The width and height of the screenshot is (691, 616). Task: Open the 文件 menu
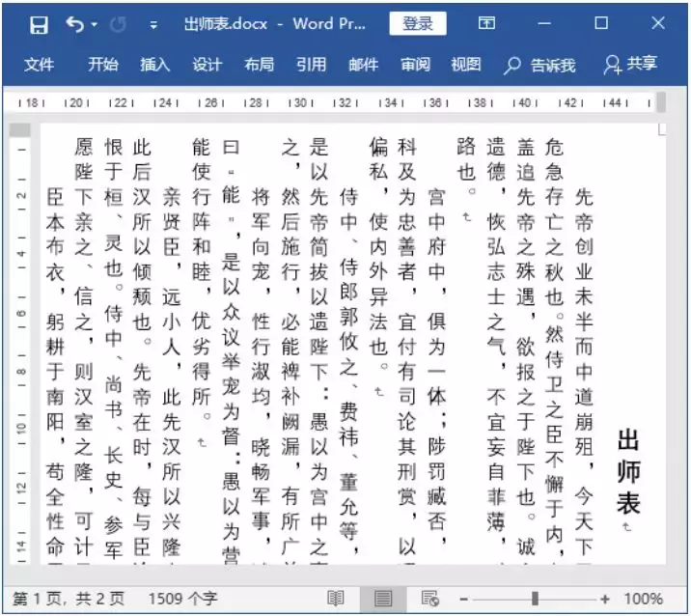pyautogui.click(x=39, y=65)
